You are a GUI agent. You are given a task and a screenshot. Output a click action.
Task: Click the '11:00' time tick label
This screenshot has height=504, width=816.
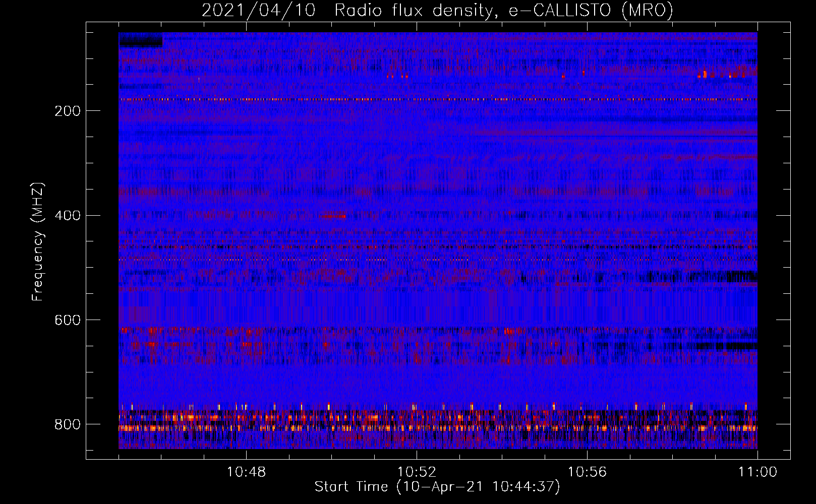pos(757,472)
